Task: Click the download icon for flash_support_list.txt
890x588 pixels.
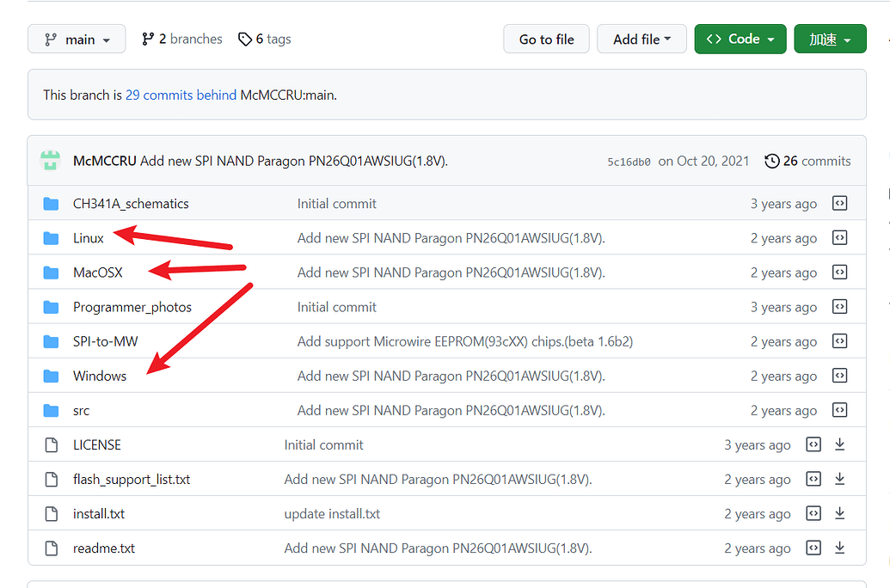Action: [x=840, y=479]
